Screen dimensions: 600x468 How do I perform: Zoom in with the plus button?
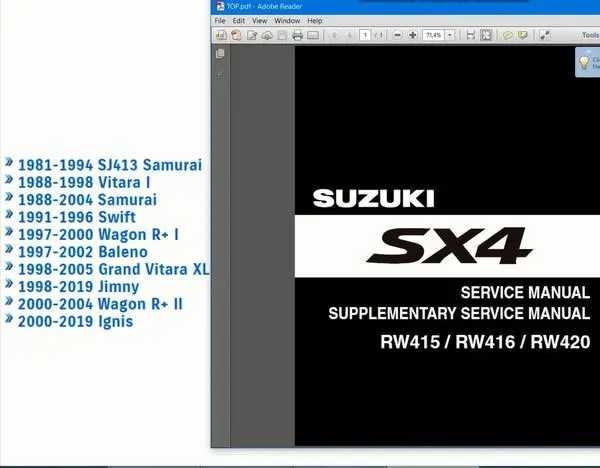(x=412, y=35)
